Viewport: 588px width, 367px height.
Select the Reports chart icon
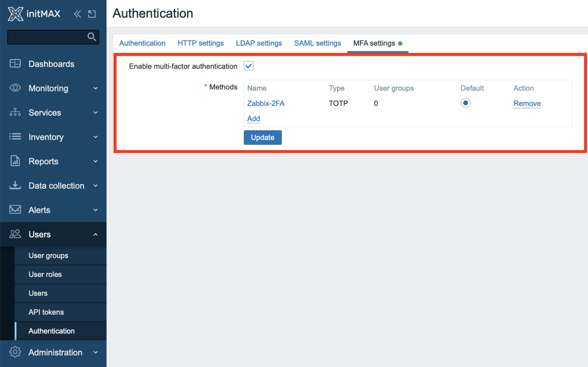15,161
